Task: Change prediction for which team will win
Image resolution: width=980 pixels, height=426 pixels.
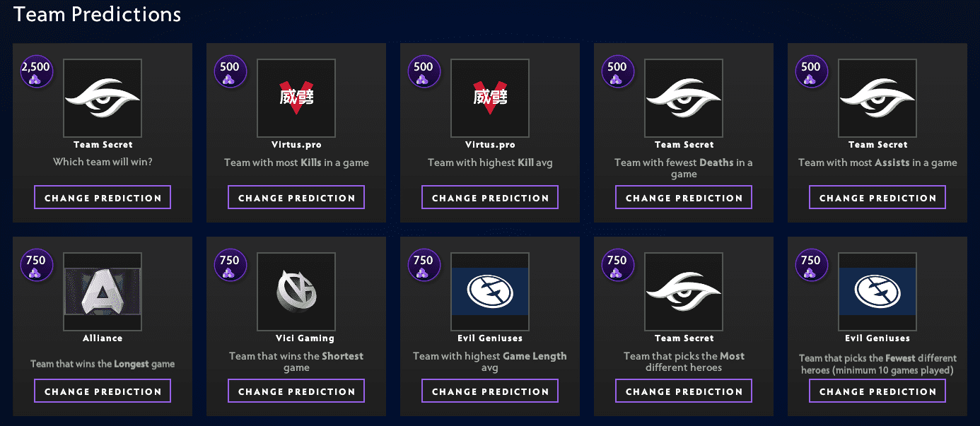Action: click(x=103, y=198)
